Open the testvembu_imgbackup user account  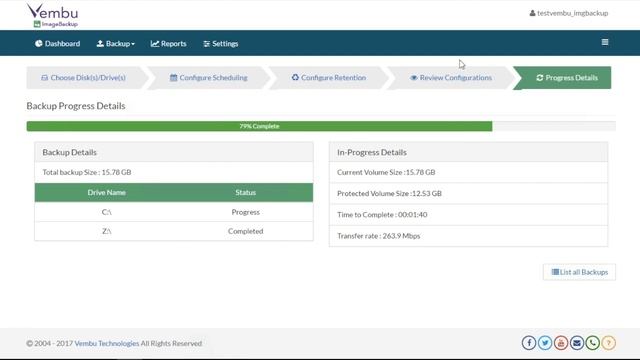(569, 13)
